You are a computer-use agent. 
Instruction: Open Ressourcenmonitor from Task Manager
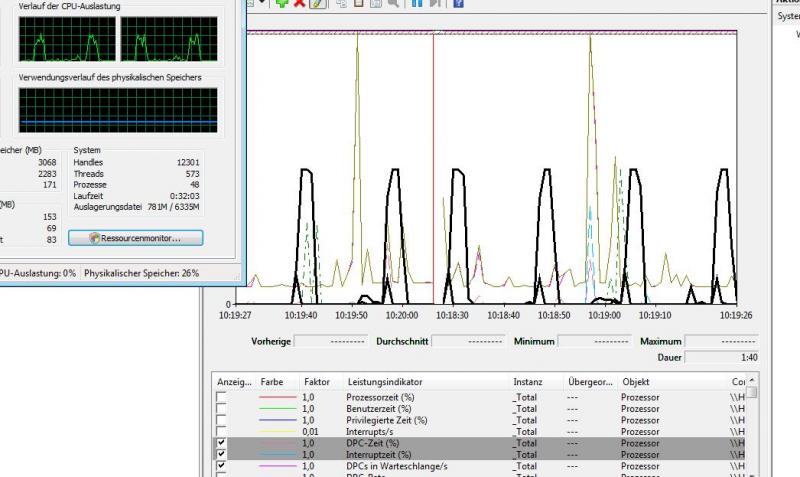(136, 238)
